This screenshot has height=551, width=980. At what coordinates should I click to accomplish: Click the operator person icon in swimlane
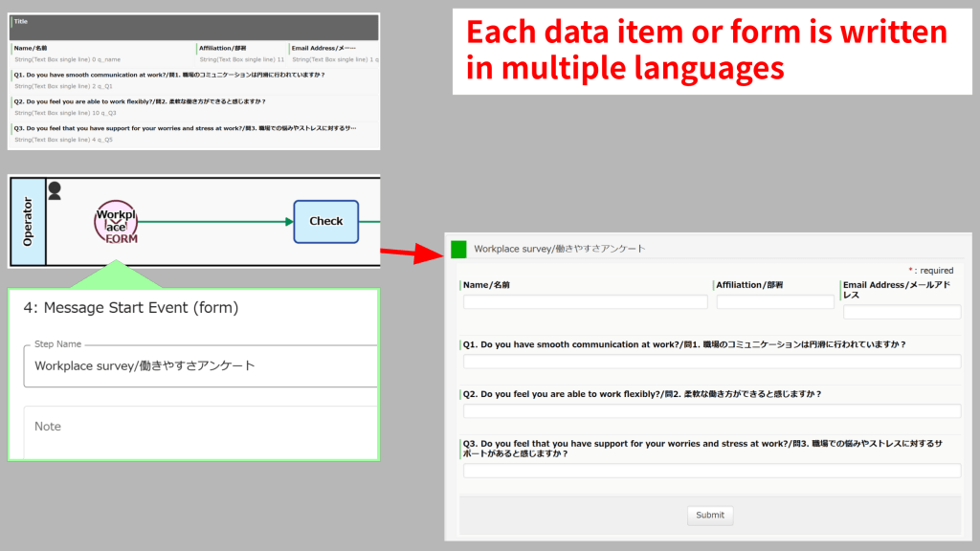point(55,191)
